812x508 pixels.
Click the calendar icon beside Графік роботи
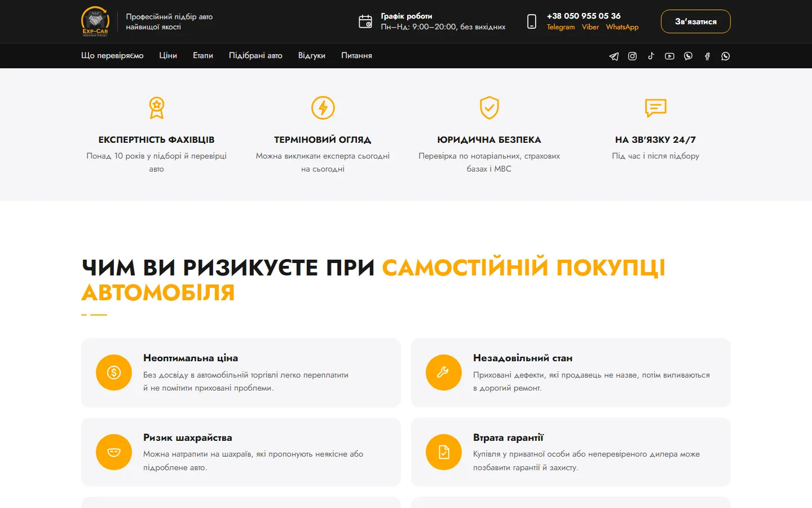pyautogui.click(x=365, y=21)
